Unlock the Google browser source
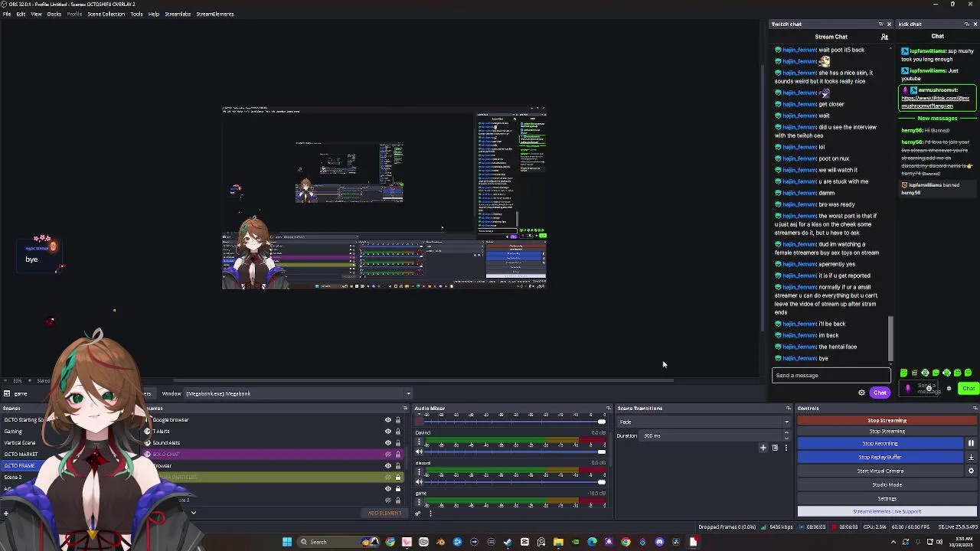The width and height of the screenshot is (980, 551). 397,420
